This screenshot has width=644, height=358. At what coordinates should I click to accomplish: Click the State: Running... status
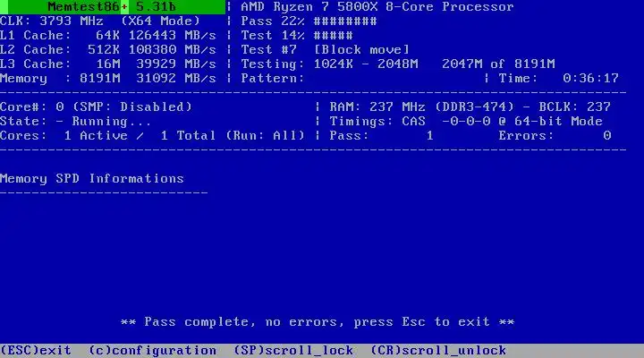(75, 121)
